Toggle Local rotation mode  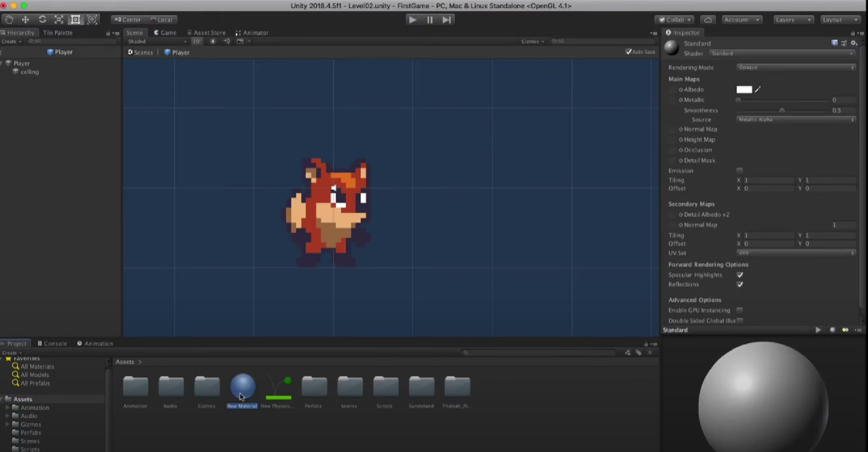click(161, 20)
